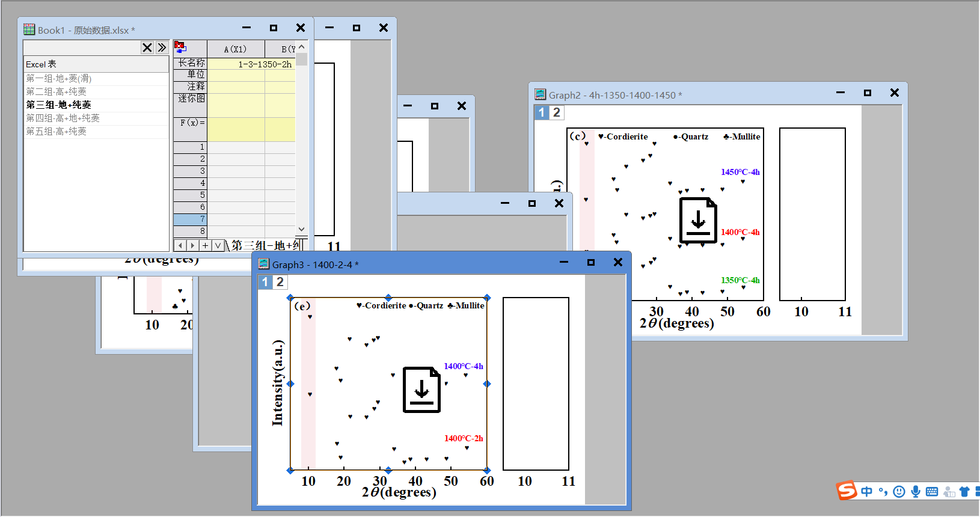The image size is (980, 517).
Task: Click the 注释 row header in Book1
Action: coord(190,87)
